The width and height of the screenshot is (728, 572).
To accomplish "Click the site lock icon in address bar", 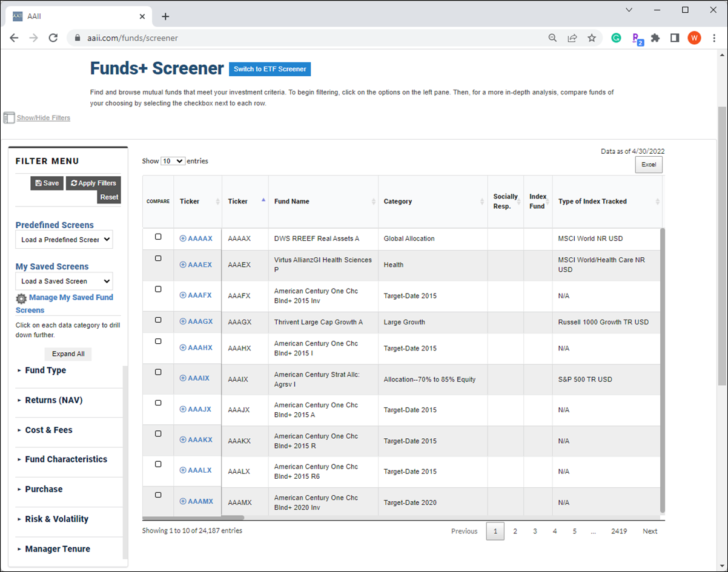I will [x=77, y=38].
